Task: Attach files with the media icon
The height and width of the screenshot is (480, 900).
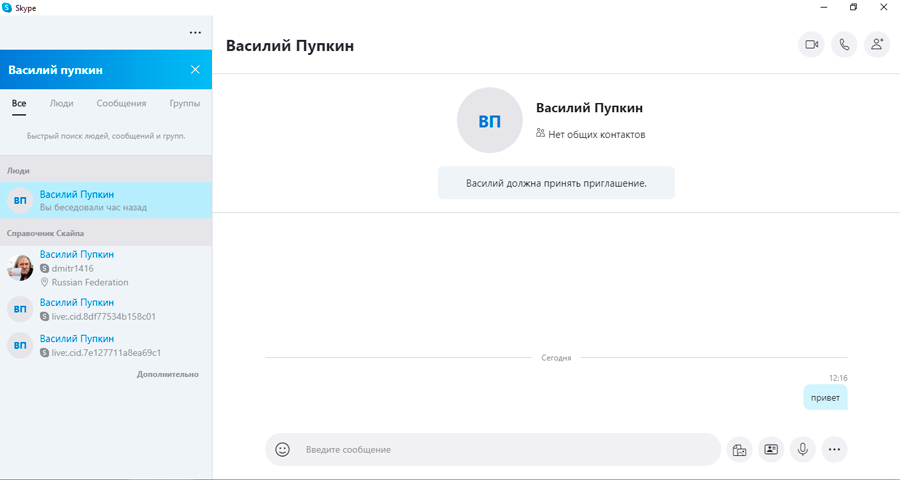Action: tap(739, 450)
